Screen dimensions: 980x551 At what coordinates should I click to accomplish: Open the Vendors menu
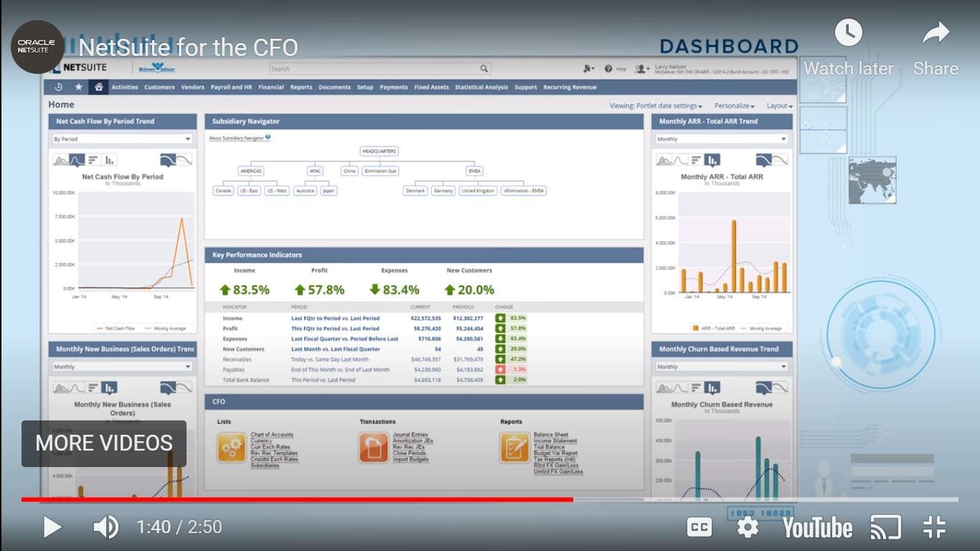193,88
